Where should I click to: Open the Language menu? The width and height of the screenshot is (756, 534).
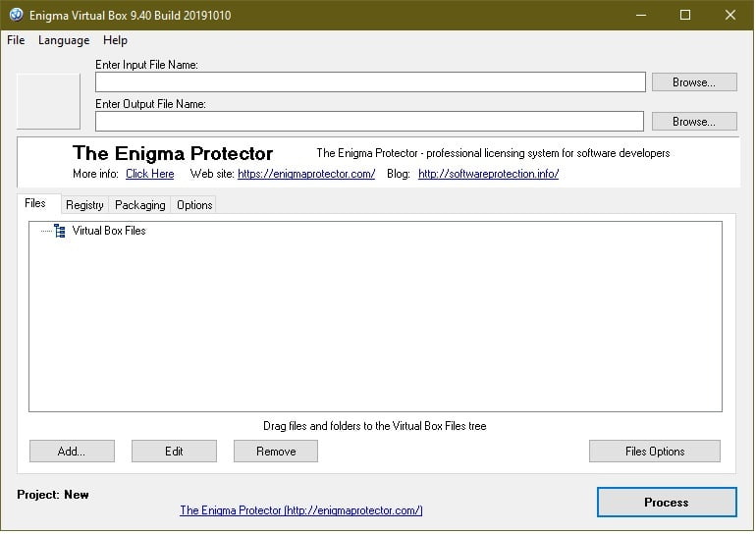[64, 40]
